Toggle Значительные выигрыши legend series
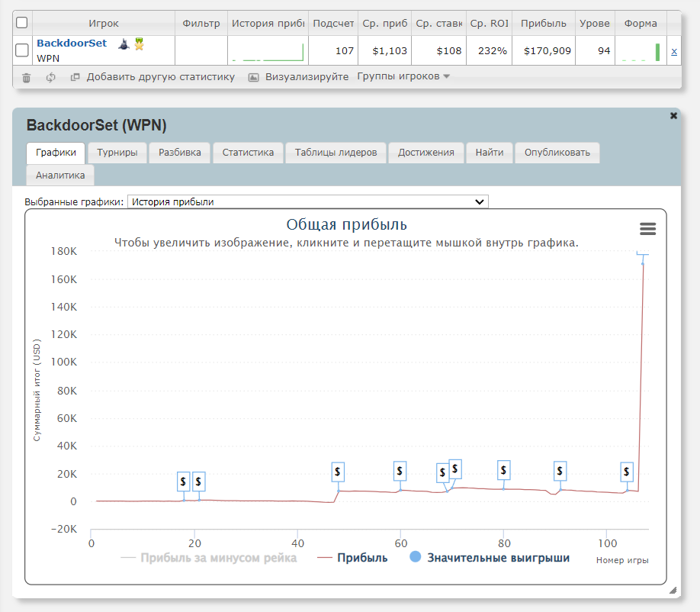Screen dimensions: 700x612 coord(490,558)
